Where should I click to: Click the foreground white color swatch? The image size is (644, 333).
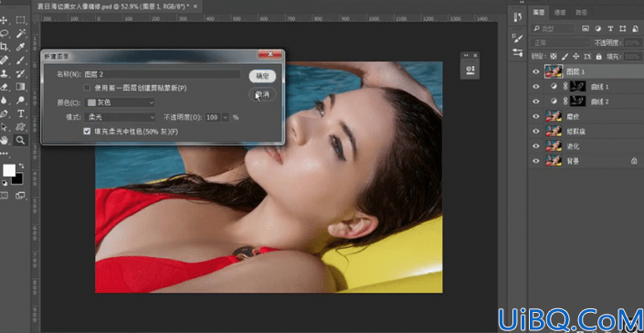click(x=9, y=170)
